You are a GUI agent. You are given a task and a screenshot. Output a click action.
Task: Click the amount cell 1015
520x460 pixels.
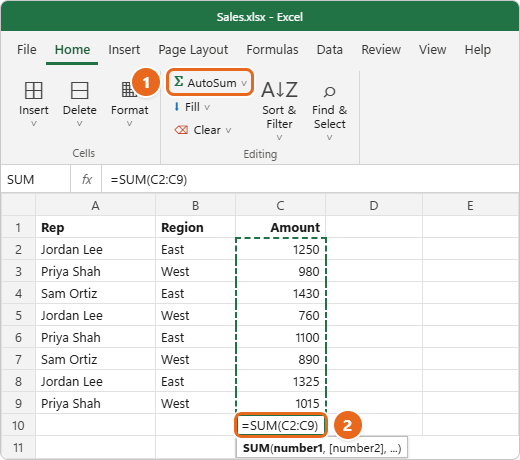[280, 403]
